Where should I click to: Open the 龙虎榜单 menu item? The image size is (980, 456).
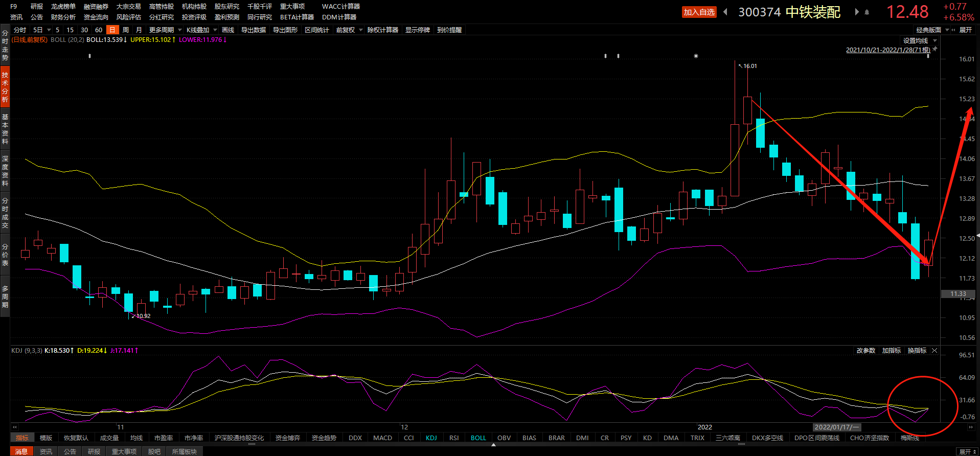[63, 7]
